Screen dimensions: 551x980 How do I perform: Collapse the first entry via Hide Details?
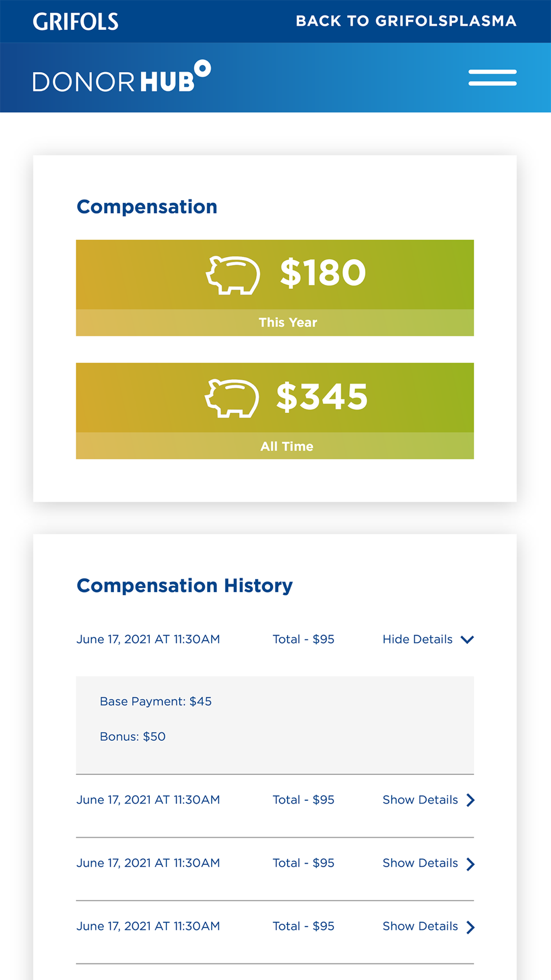pos(418,639)
